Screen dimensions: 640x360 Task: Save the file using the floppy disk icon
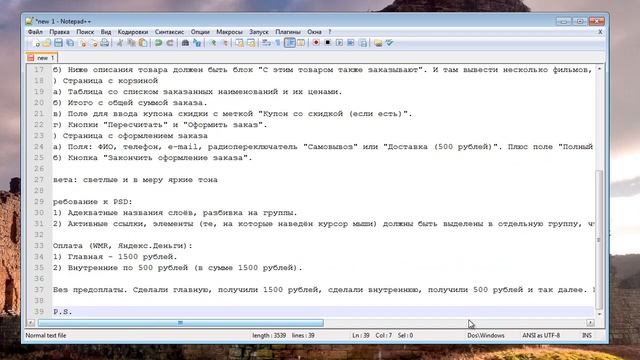click(58, 43)
